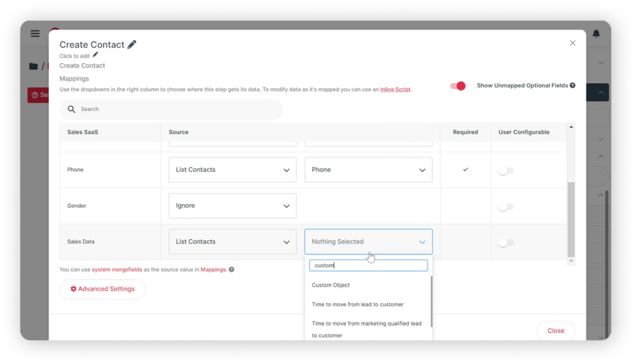Click the dropdown list scrollbar

click(432, 301)
